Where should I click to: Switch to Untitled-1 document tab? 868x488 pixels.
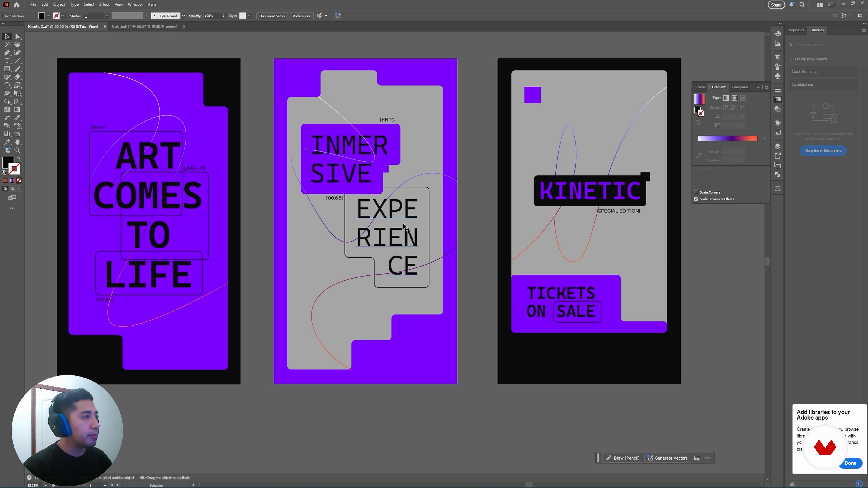pos(145,26)
